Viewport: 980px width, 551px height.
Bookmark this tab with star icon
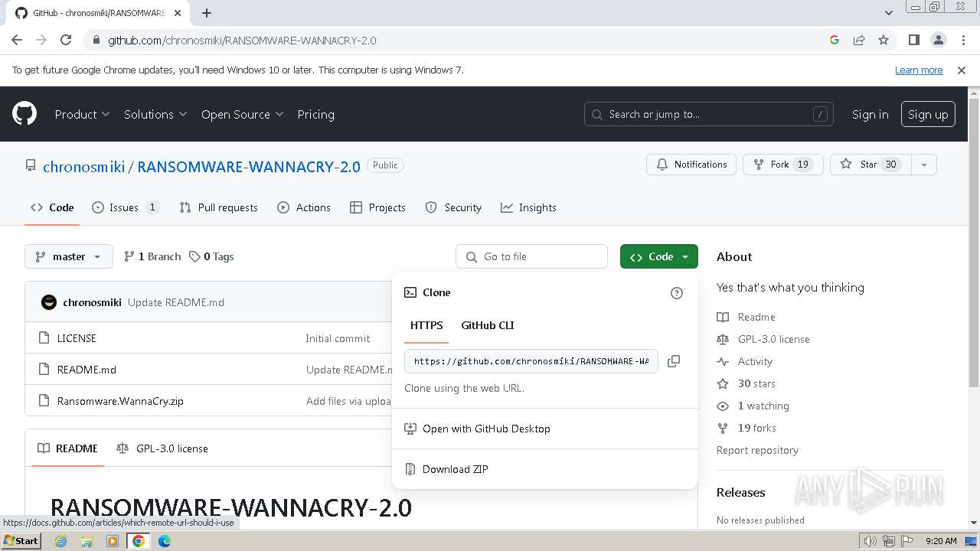coord(884,40)
